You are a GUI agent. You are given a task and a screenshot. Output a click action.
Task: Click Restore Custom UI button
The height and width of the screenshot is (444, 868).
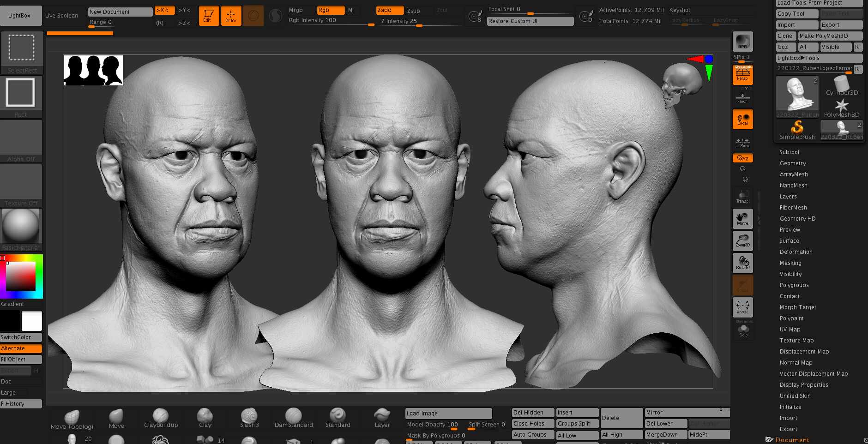(530, 21)
